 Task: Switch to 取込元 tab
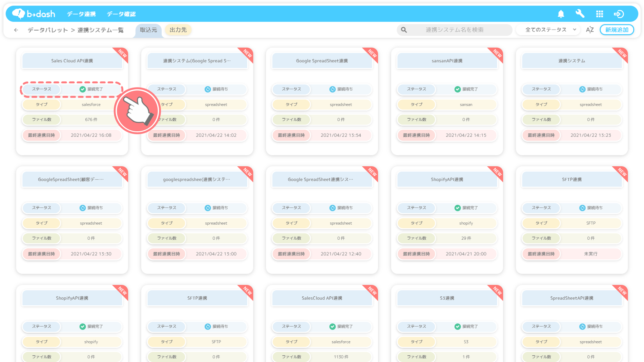tap(148, 30)
